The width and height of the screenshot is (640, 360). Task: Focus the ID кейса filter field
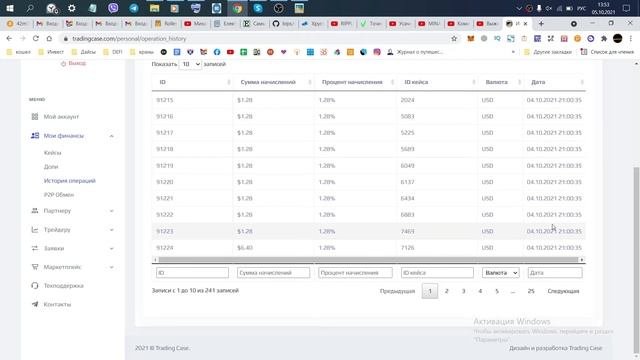(x=437, y=273)
